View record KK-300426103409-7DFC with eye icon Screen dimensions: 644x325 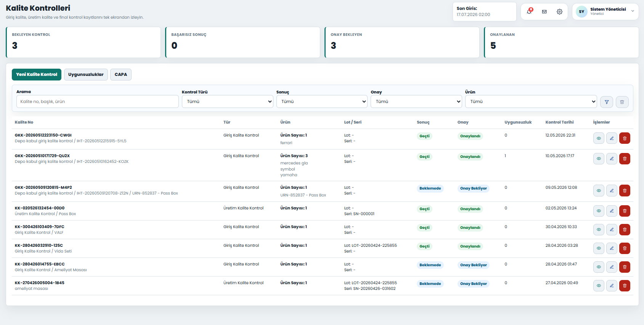point(599,230)
